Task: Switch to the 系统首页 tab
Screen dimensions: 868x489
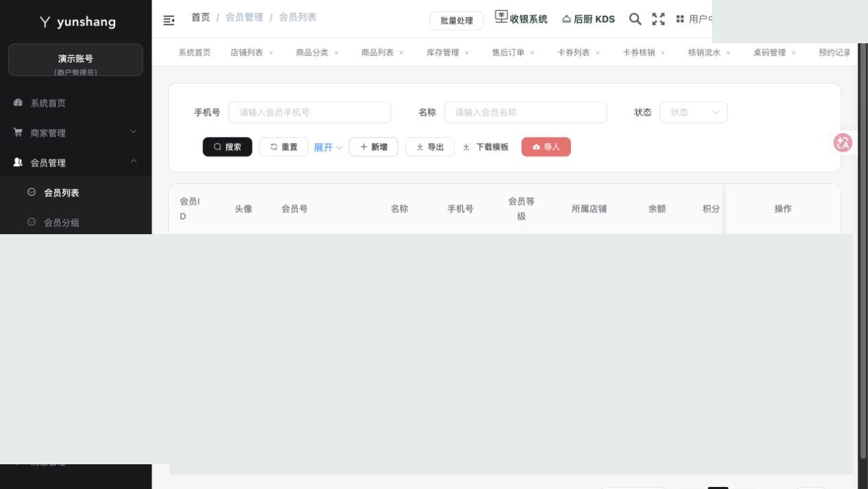Action: [x=195, y=53]
